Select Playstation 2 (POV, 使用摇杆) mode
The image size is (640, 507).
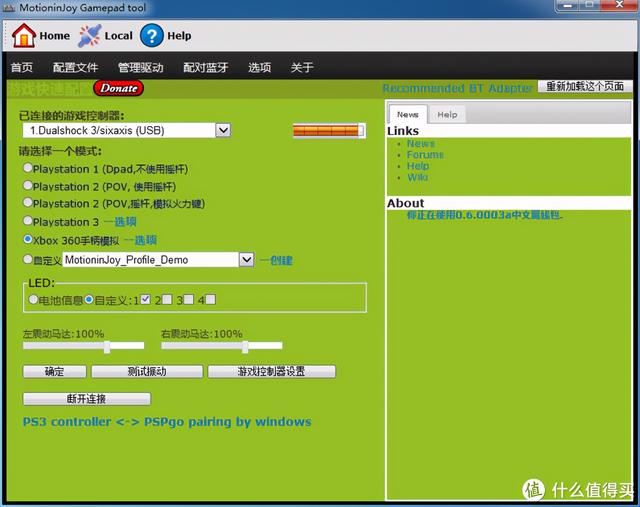27,185
